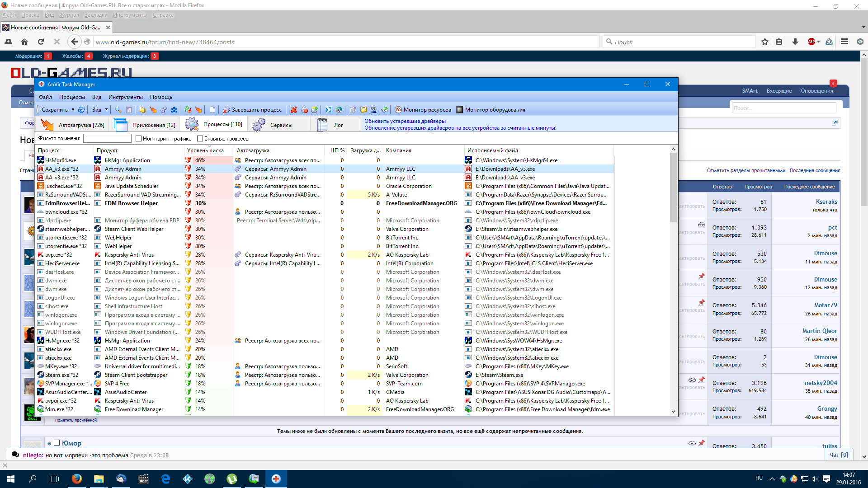Viewport: 868px width, 488px height.
Task: Click Firefox home page icon
Action: (24, 42)
